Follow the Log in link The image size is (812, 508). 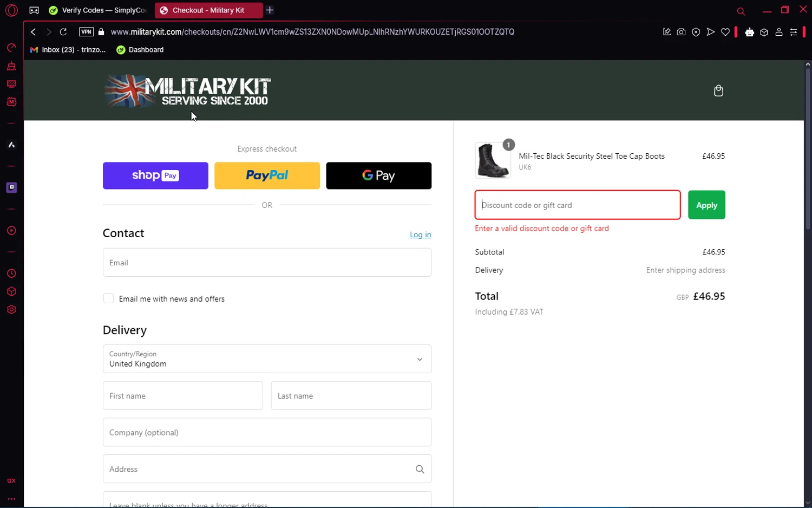click(x=420, y=235)
